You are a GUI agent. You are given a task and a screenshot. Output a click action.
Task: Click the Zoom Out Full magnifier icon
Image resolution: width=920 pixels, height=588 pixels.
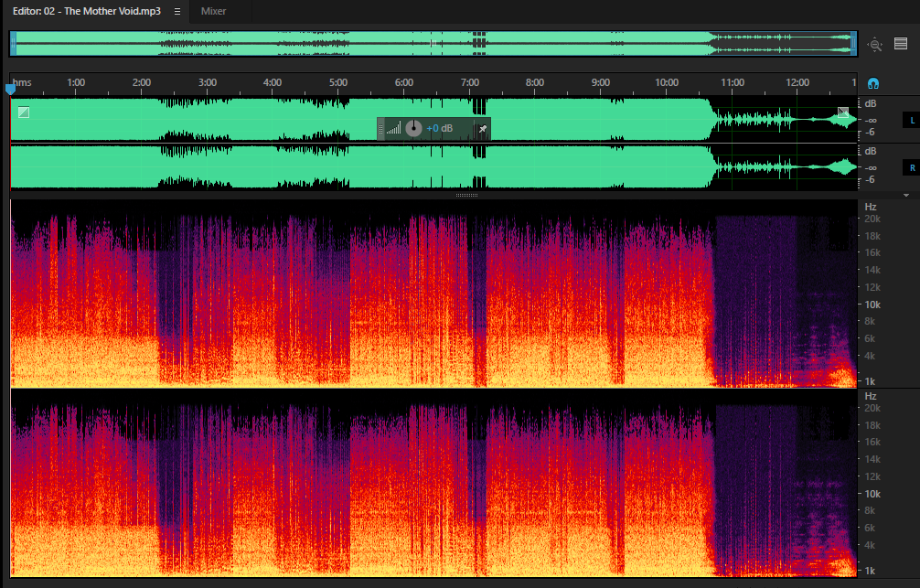(x=875, y=45)
